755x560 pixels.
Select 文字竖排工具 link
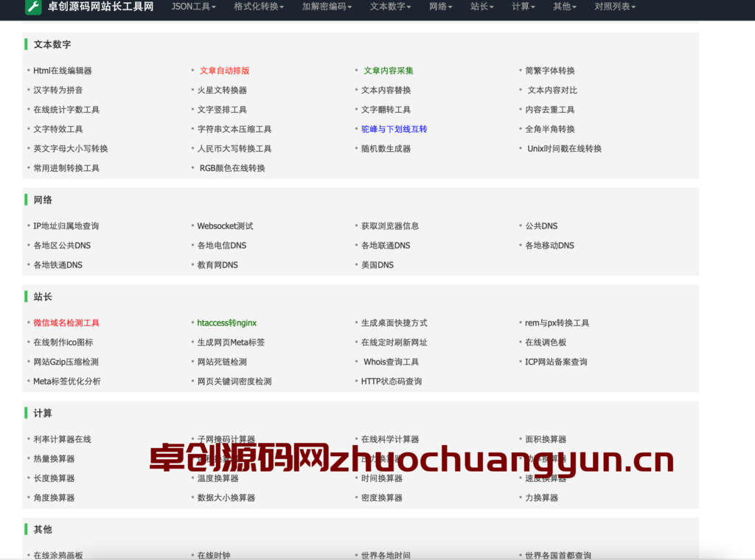click(222, 110)
